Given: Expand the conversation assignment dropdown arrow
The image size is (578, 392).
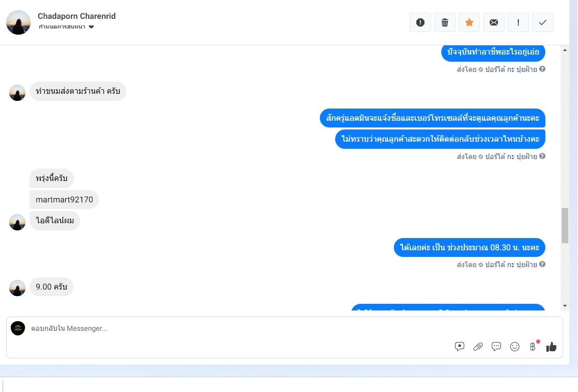Looking at the screenshot, I should 91,27.
